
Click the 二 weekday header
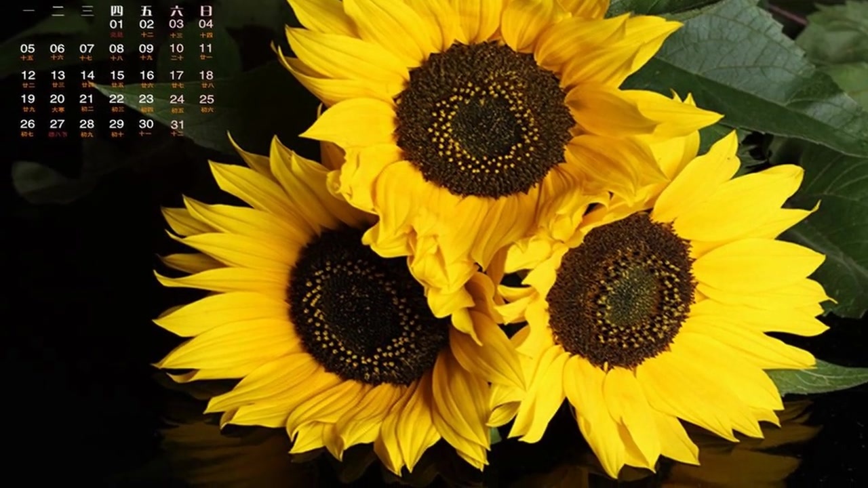58,11
